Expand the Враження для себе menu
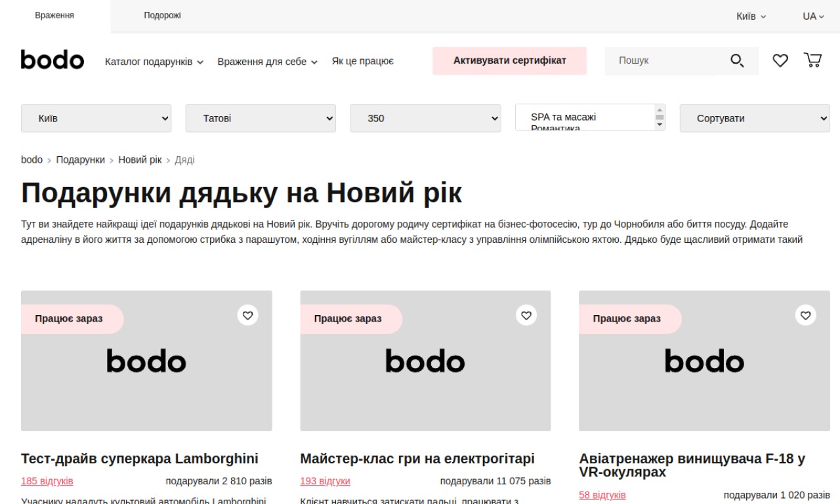 click(268, 62)
